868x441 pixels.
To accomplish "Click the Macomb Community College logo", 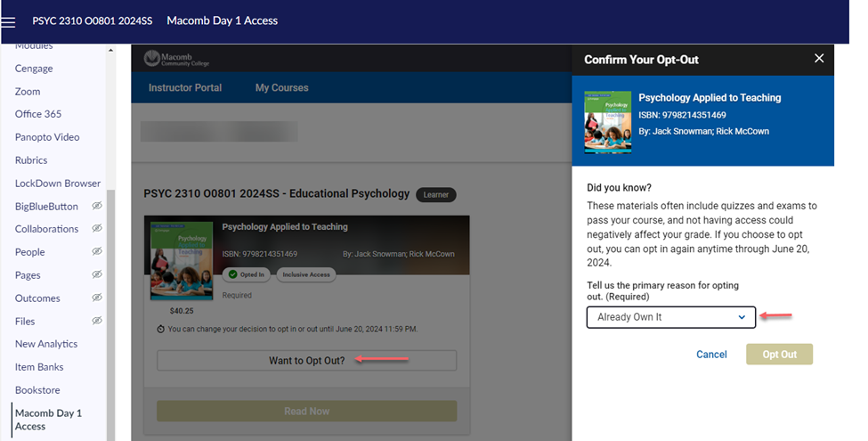I will coord(176,59).
